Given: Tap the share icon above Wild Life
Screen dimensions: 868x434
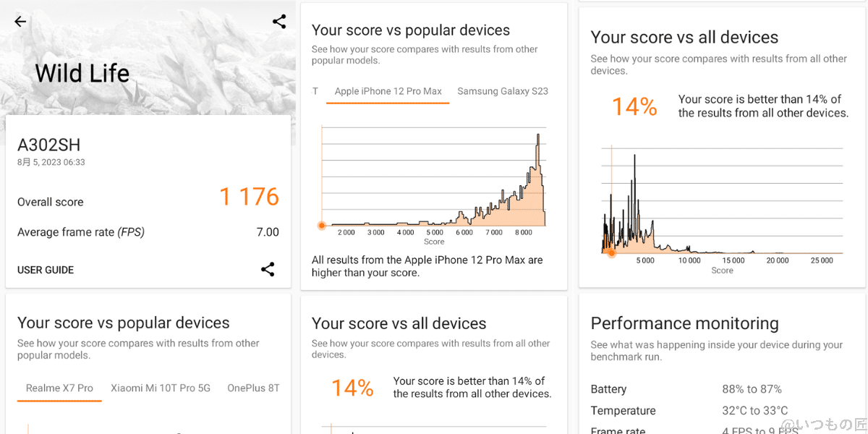Looking at the screenshot, I should pos(279,22).
